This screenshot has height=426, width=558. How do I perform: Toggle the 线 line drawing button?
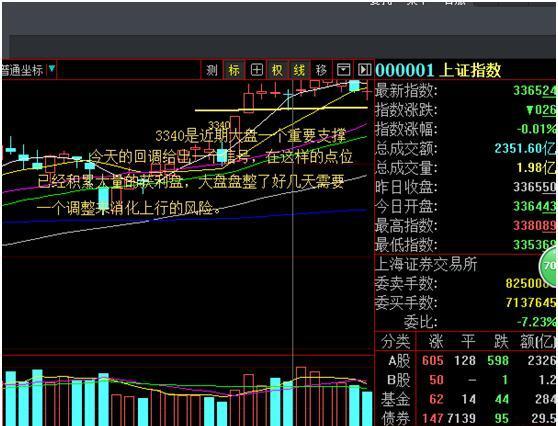tap(299, 70)
